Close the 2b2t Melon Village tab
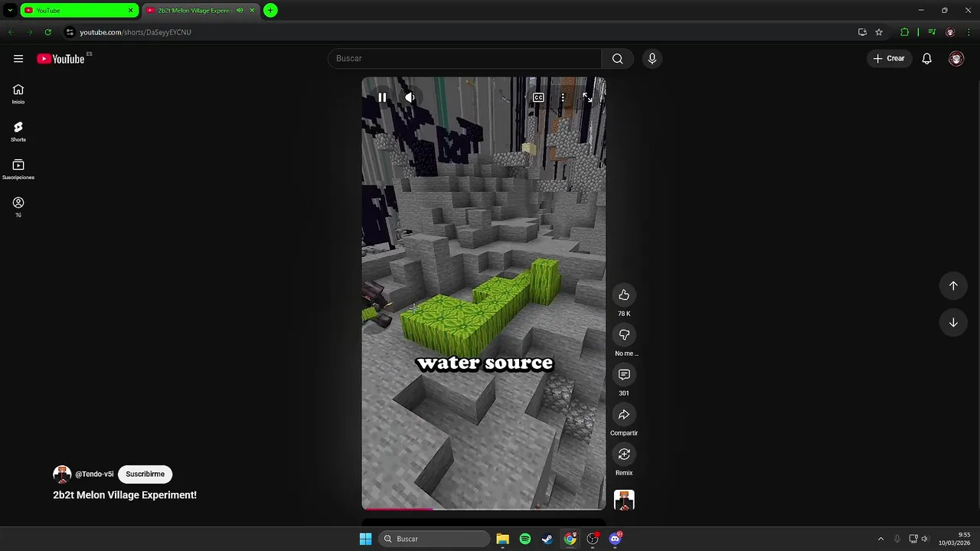 click(x=252, y=11)
